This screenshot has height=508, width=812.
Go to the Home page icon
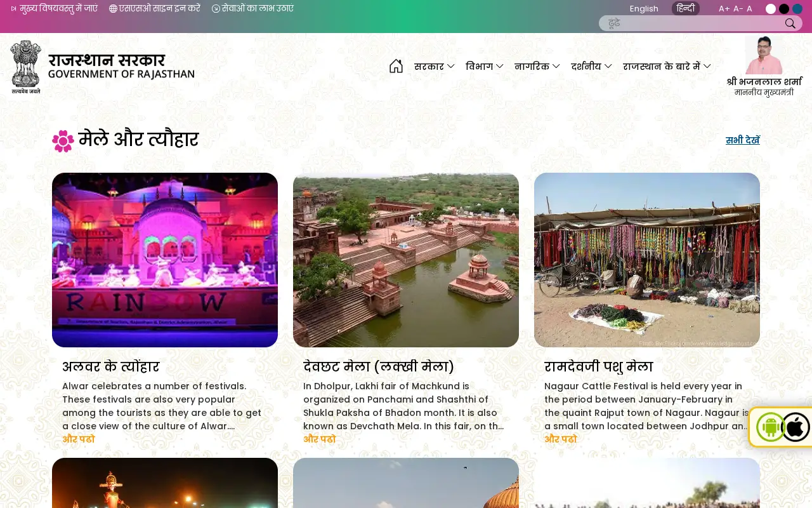396,66
